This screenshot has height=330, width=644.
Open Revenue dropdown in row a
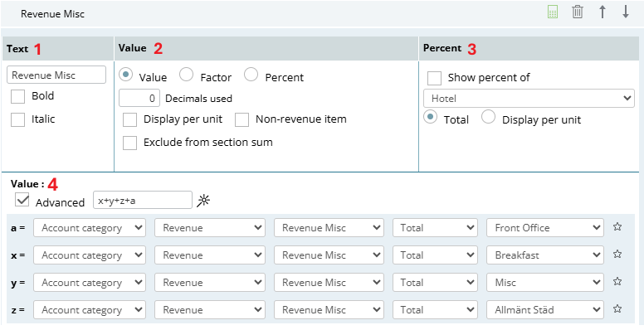[x=209, y=228]
